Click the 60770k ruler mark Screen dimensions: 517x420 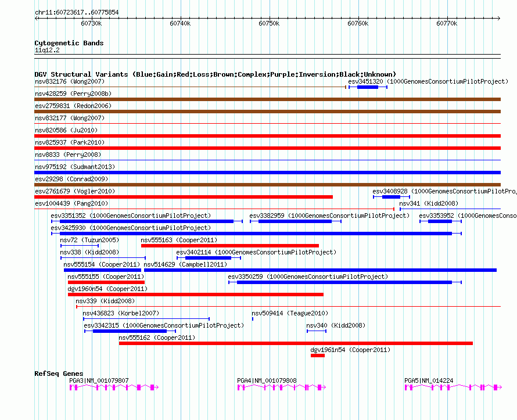click(x=447, y=23)
